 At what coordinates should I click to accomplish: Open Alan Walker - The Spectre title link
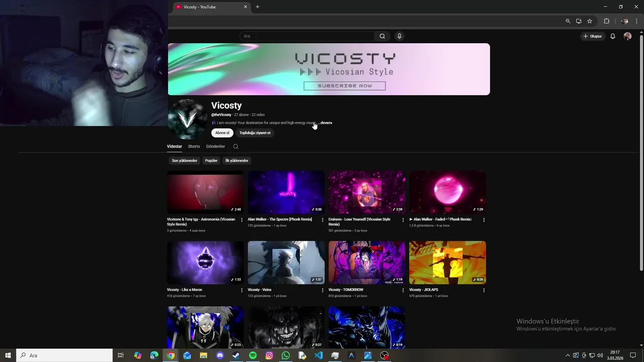280,219
